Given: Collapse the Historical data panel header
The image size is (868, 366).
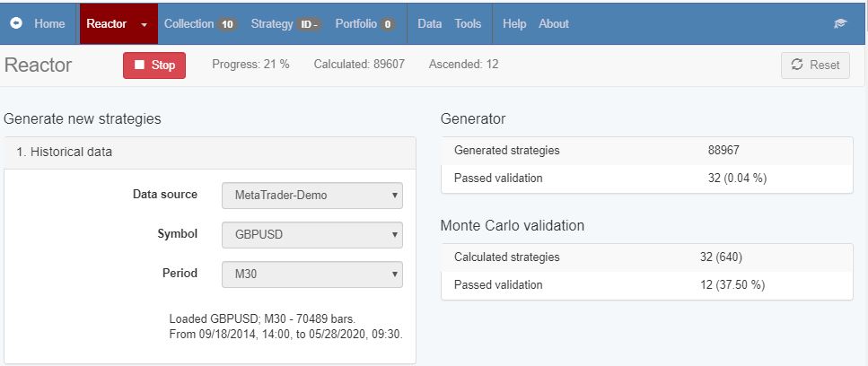Looking at the screenshot, I should point(209,152).
